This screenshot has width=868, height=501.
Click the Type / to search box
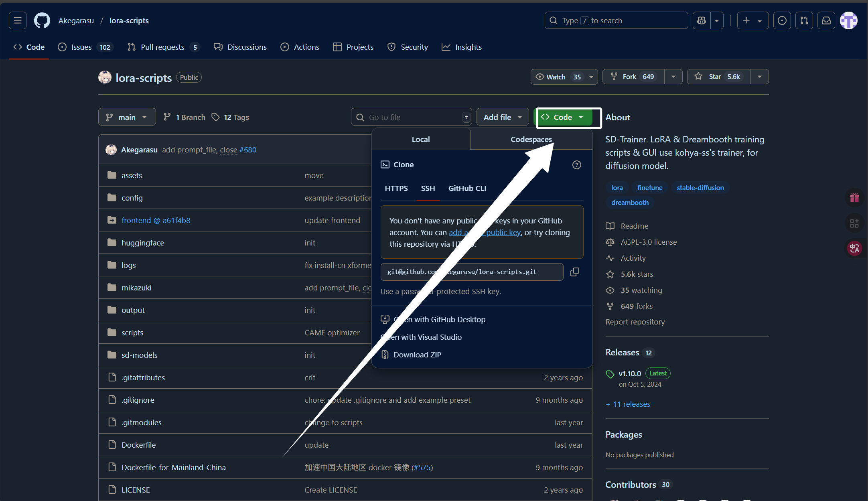point(616,20)
